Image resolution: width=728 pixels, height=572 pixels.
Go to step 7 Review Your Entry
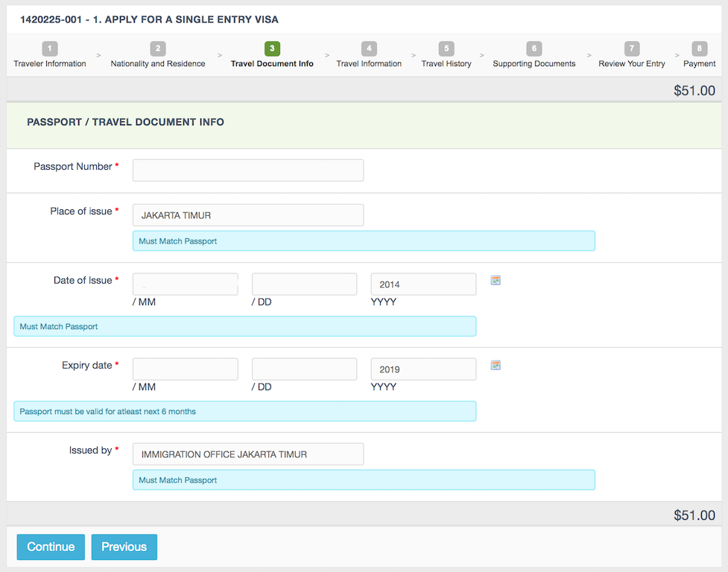point(632,56)
